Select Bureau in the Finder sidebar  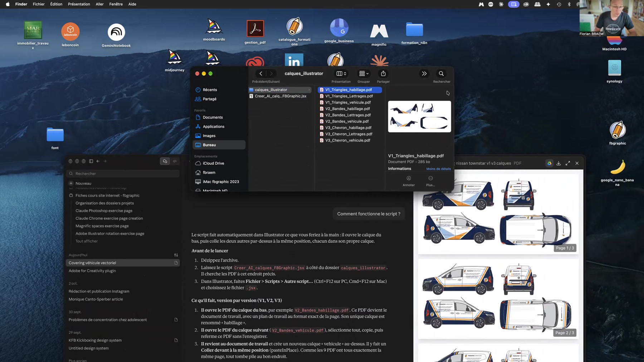click(219, 145)
